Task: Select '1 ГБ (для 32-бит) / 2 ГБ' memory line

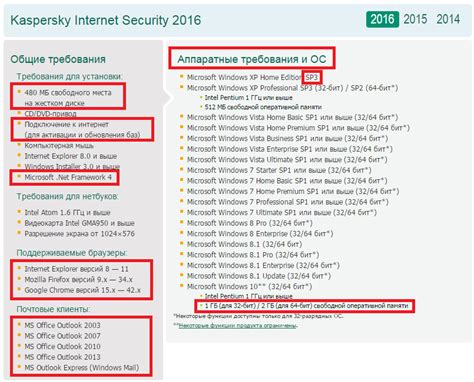Action: pos(306,306)
